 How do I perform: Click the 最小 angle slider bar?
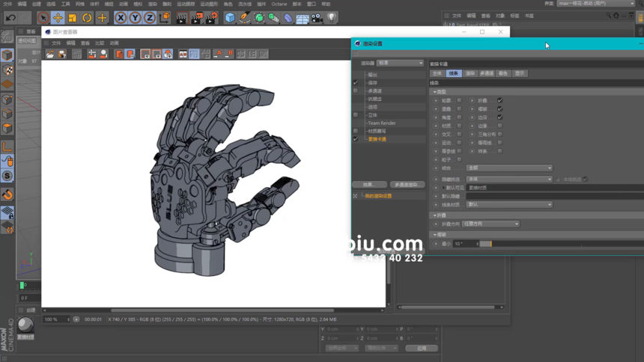point(561,244)
